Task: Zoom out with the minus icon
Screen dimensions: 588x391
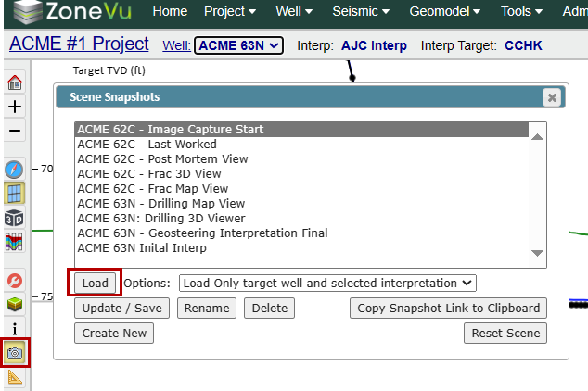Action: (15, 131)
